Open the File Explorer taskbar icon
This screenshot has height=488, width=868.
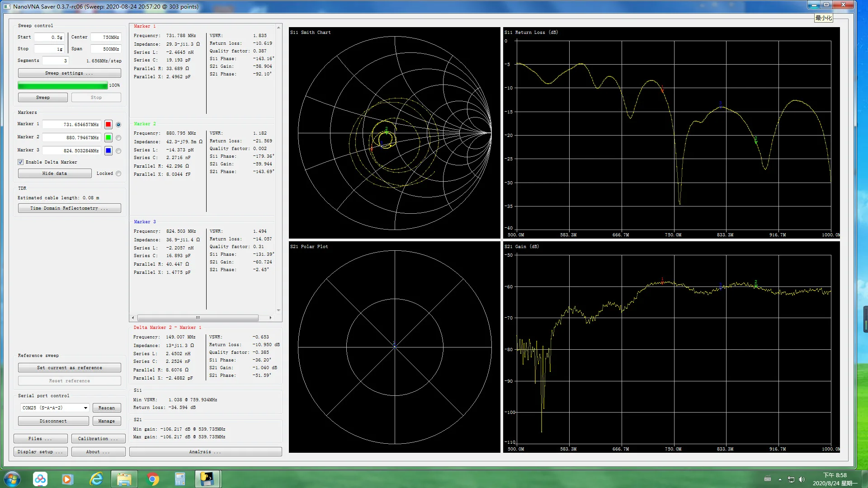pyautogui.click(x=124, y=479)
